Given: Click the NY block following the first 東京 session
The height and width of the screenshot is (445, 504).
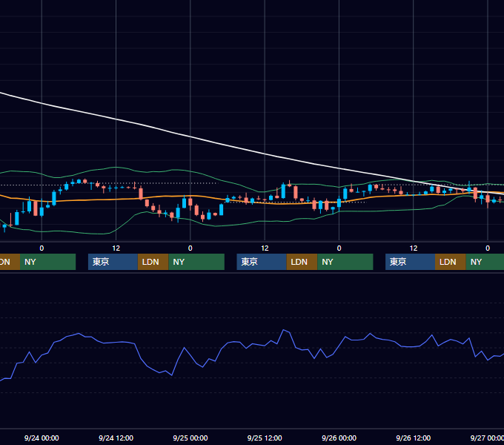Looking at the screenshot, I should (x=196, y=262).
